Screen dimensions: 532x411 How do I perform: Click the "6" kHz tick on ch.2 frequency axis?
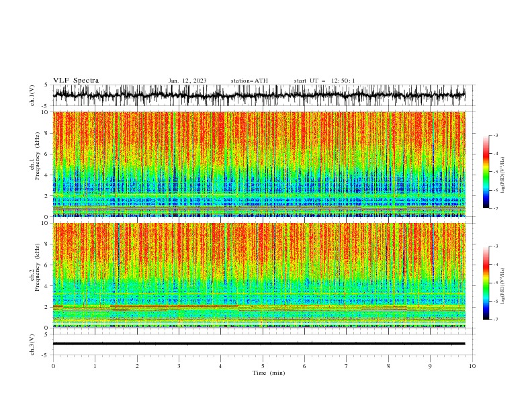(47, 265)
